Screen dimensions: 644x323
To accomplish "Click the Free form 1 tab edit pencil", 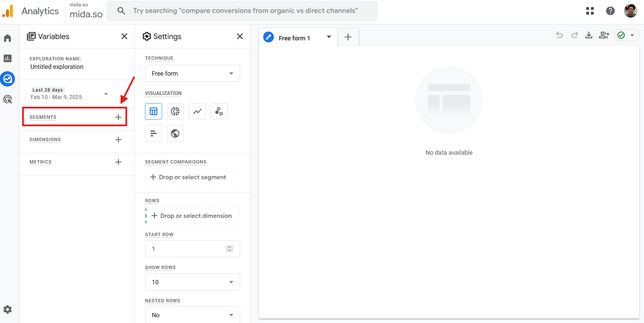I will (x=268, y=37).
